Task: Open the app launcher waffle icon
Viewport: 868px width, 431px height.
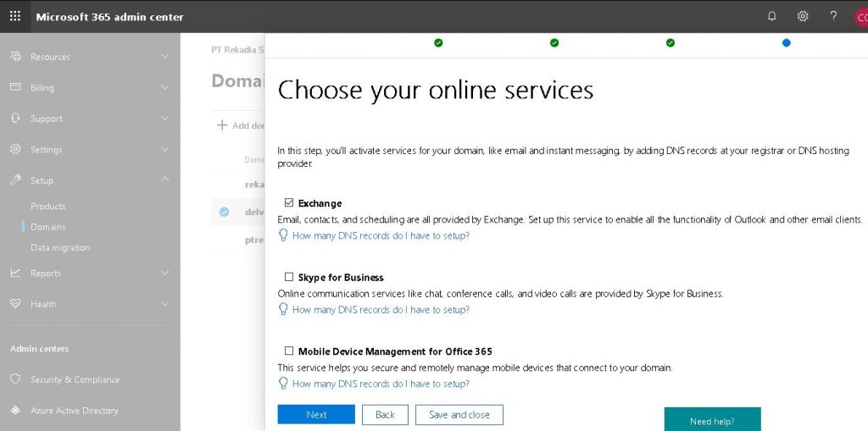Action: (x=15, y=16)
